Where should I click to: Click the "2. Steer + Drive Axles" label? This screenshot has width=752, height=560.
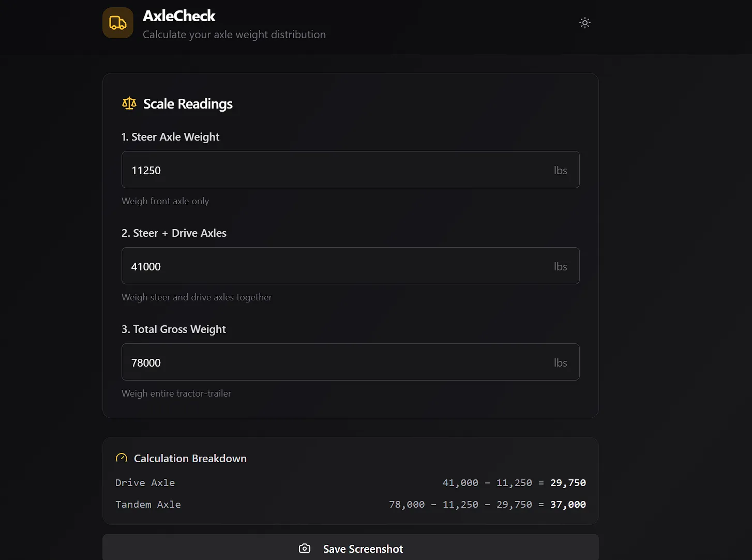pos(174,233)
